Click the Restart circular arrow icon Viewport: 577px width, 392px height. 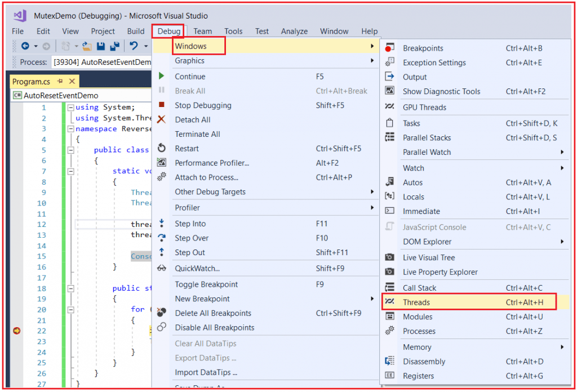click(162, 148)
